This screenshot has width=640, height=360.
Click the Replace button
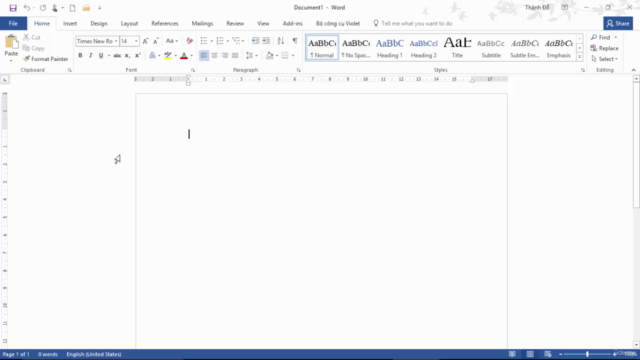click(604, 48)
